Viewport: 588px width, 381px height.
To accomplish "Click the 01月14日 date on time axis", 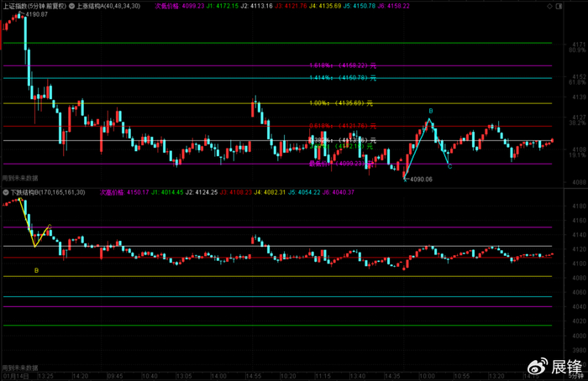I will (15, 376).
